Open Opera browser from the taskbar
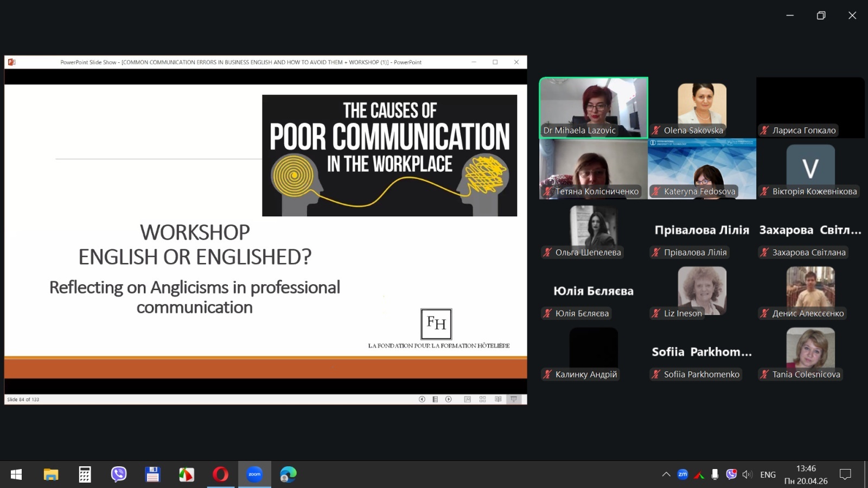This screenshot has width=868, height=488. click(x=220, y=474)
